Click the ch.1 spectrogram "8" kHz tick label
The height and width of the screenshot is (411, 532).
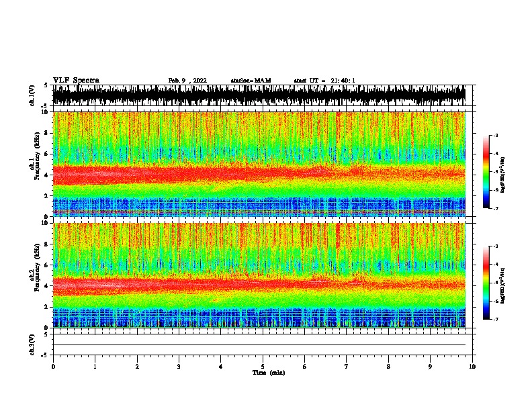pos(47,133)
